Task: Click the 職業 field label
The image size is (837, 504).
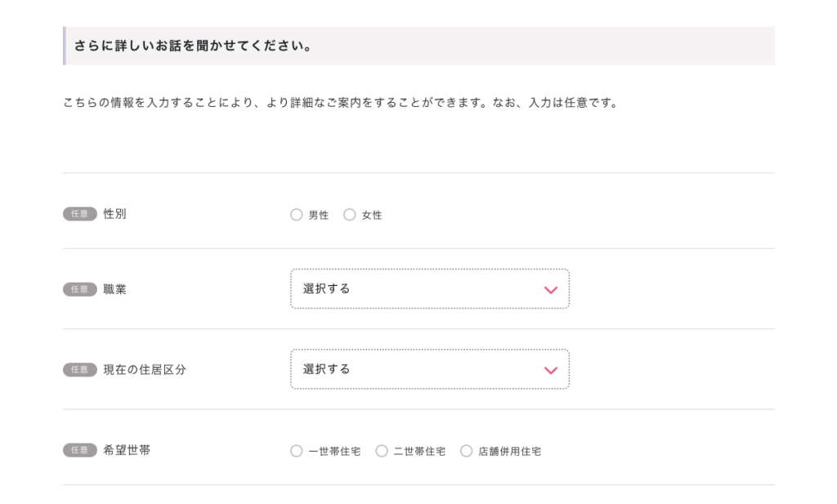Action: 114,289
